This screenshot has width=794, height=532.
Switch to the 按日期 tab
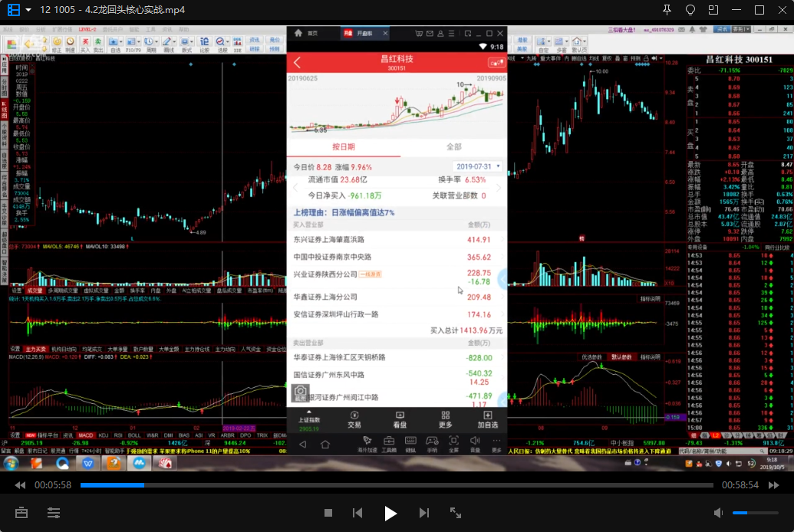pos(344,146)
